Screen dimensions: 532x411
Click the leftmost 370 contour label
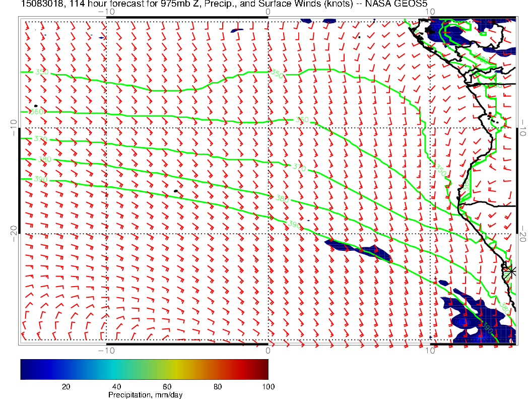coord(40,139)
